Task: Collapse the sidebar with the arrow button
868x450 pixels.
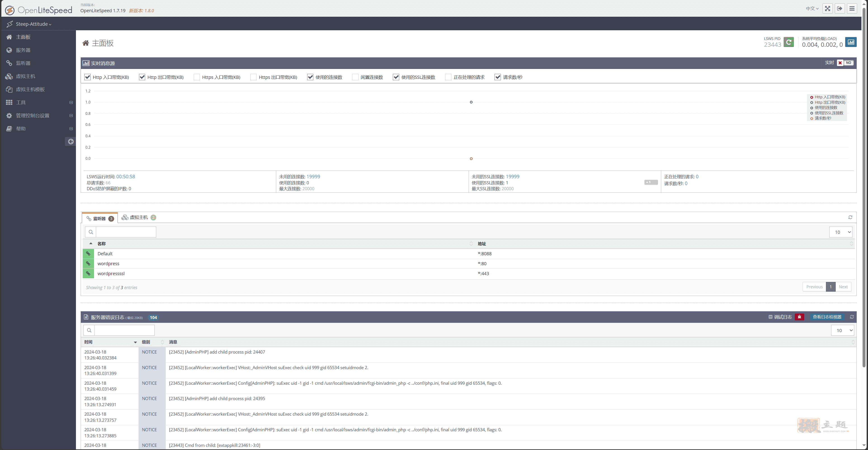Action: pyautogui.click(x=71, y=141)
